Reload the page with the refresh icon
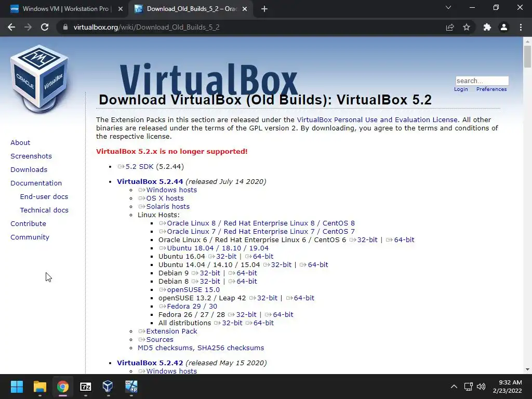Image resolution: width=532 pixels, height=399 pixels. (x=45, y=27)
